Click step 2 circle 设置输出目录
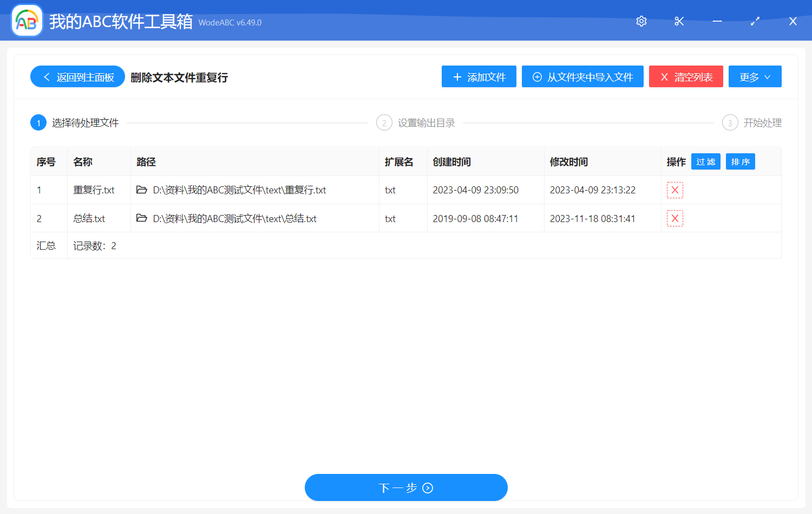 384,122
